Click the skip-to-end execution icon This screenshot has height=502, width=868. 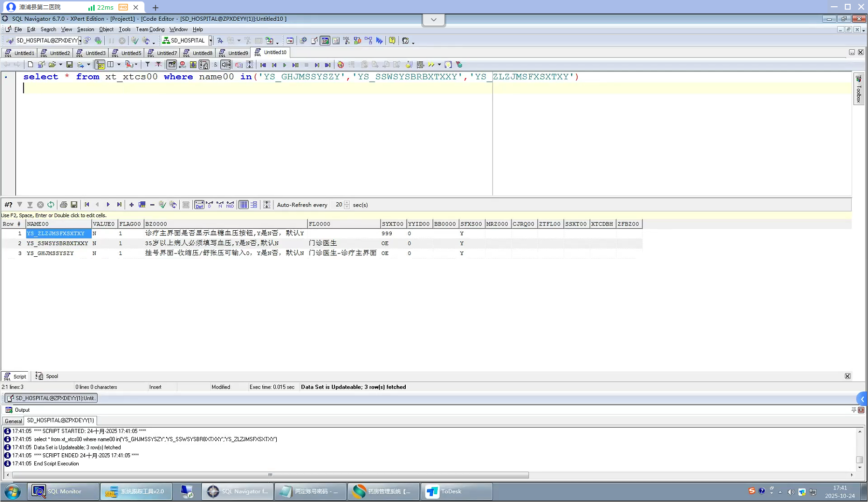(327, 65)
